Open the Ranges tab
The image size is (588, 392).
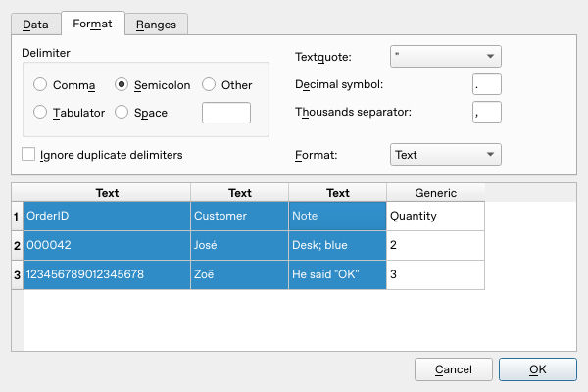click(x=156, y=24)
